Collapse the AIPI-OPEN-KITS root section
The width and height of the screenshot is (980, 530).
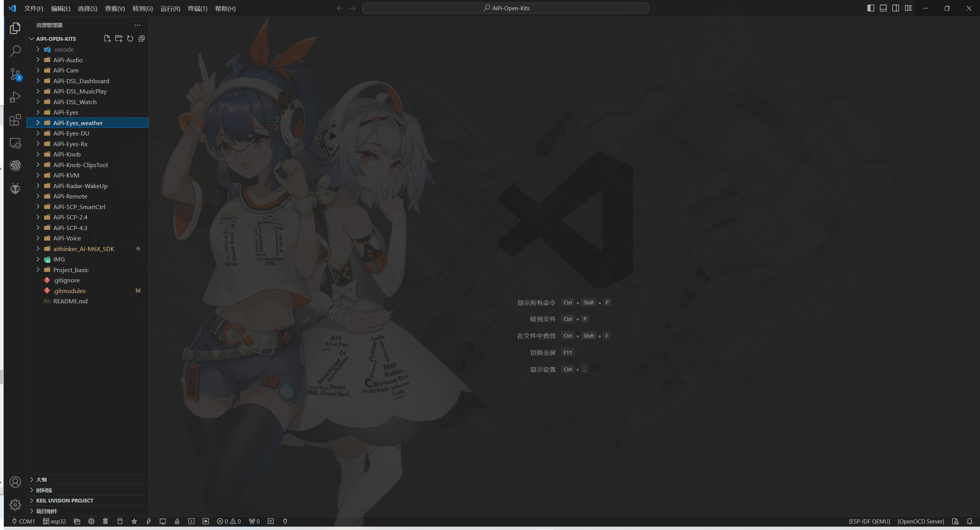(56, 39)
